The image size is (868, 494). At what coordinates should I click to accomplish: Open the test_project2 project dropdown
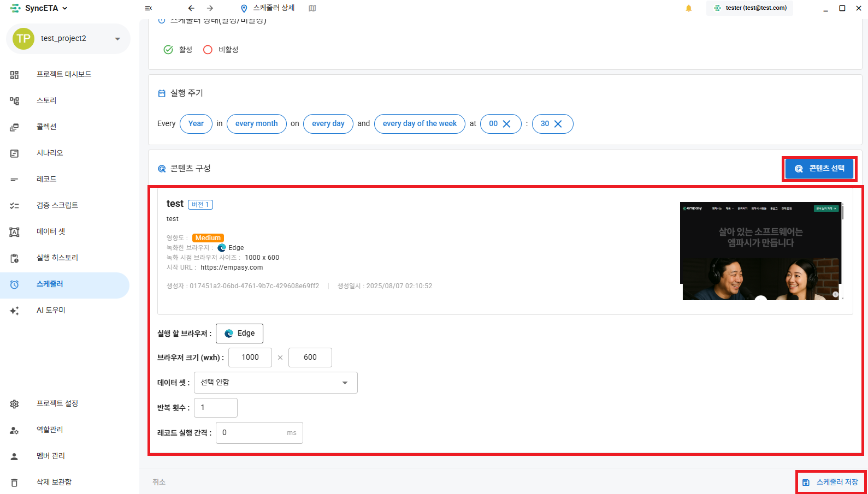pyautogui.click(x=68, y=39)
